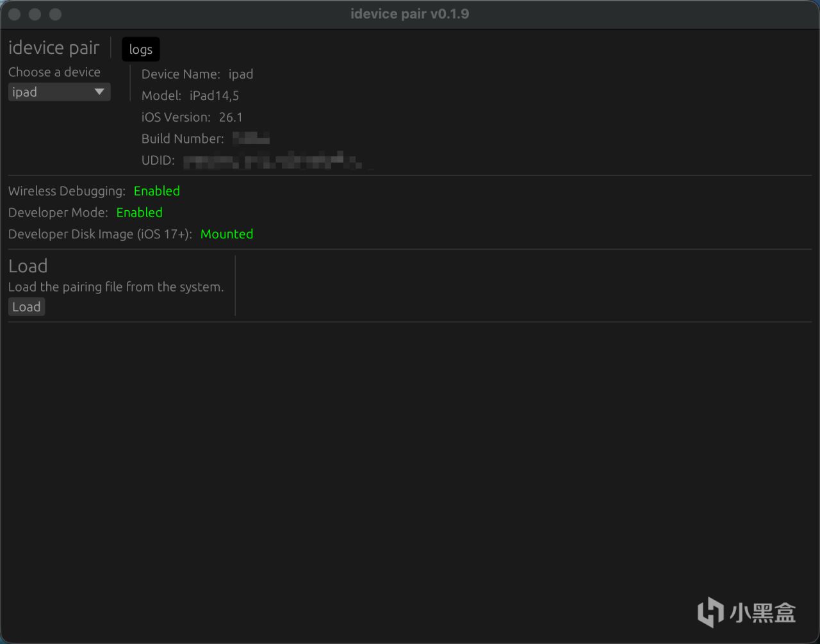Screen dimensions: 820x644
Task: Click the 'Choose a device' label
Action: click(x=54, y=72)
